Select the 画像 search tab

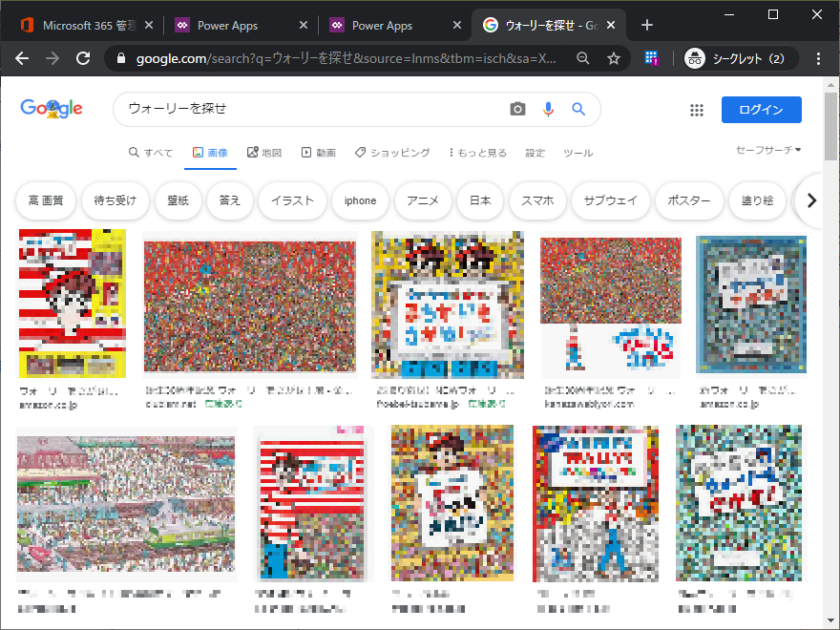tap(210, 153)
